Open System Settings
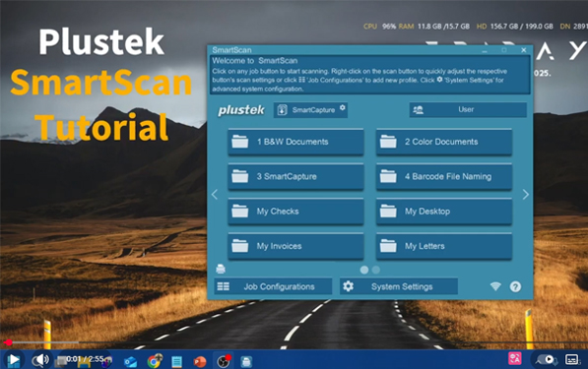 point(399,286)
